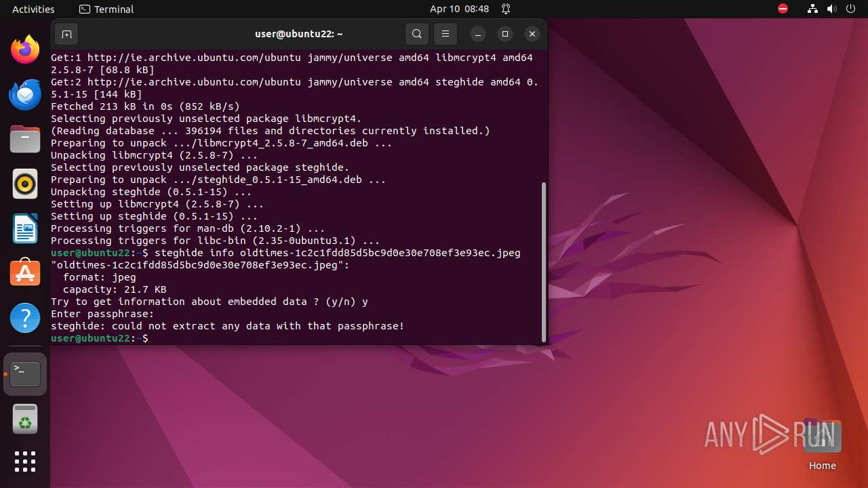Open the network status icon
The width and height of the screenshot is (868, 488).
click(x=813, y=9)
